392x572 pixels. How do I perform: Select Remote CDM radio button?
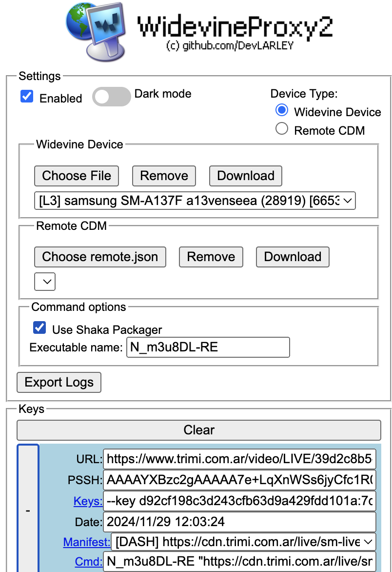[x=282, y=129]
